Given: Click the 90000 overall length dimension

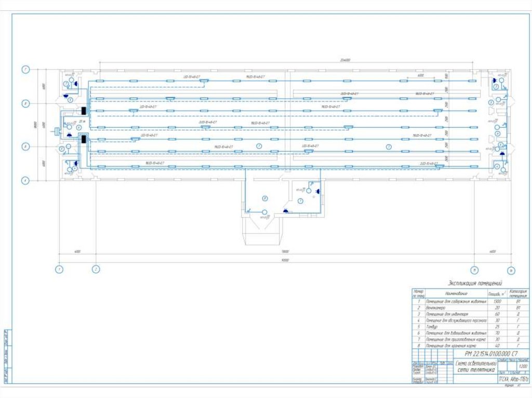Looking at the screenshot, I should [x=285, y=260].
